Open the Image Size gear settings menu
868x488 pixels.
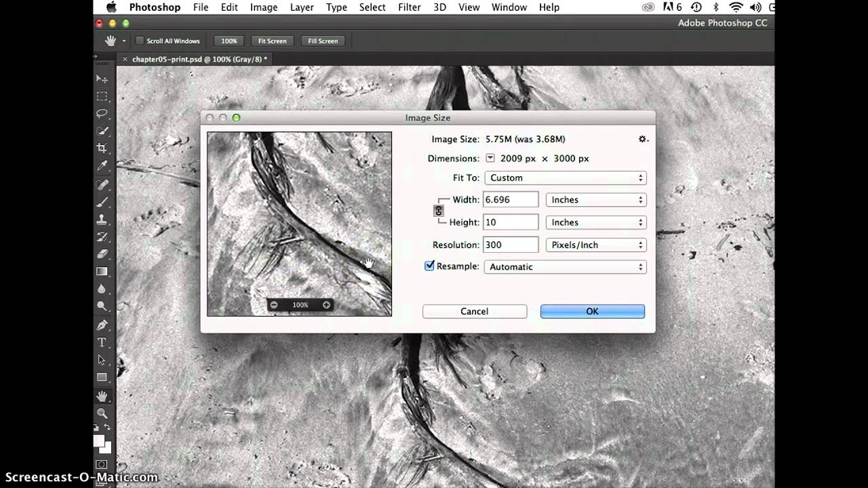click(x=643, y=139)
